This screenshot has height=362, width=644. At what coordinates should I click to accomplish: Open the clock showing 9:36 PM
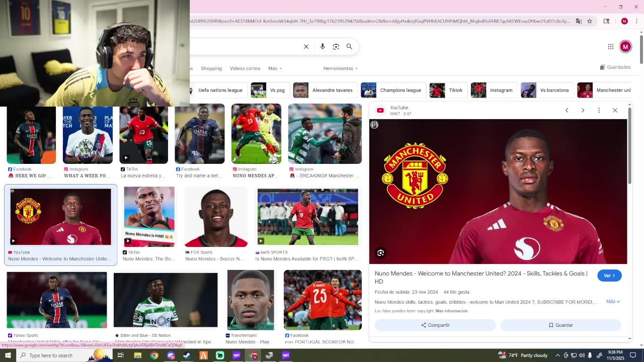(615, 355)
